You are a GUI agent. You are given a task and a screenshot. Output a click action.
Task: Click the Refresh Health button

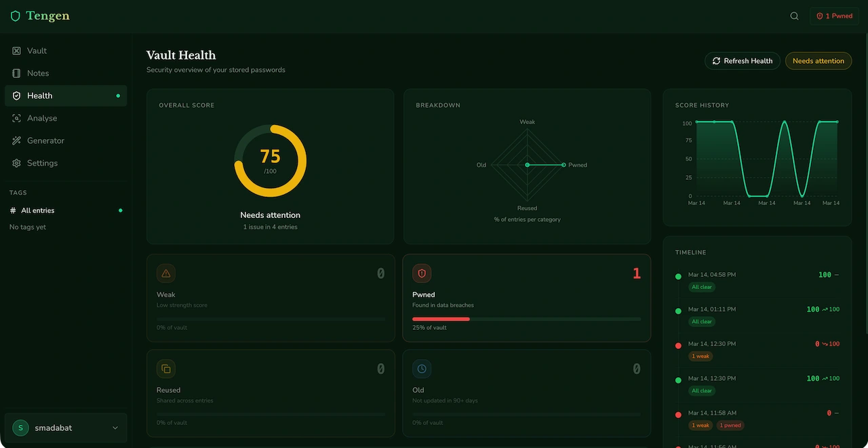(x=743, y=61)
